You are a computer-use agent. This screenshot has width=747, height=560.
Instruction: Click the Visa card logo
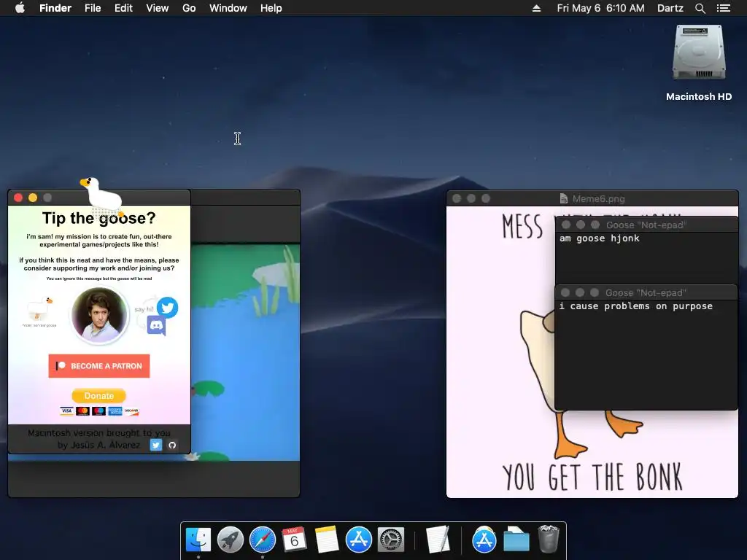[x=66, y=411]
